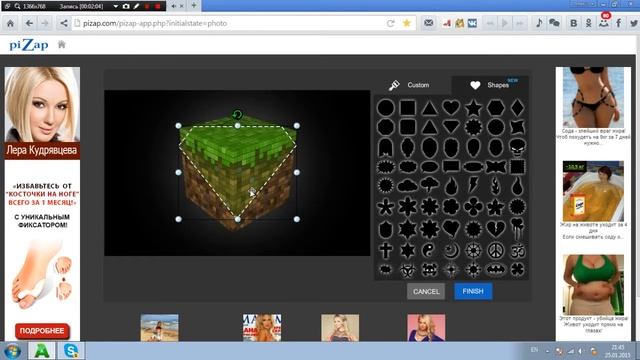The image size is (640, 360).
Task: Pick the storm cloud with lightning shape
Action: pyautogui.click(x=429, y=186)
